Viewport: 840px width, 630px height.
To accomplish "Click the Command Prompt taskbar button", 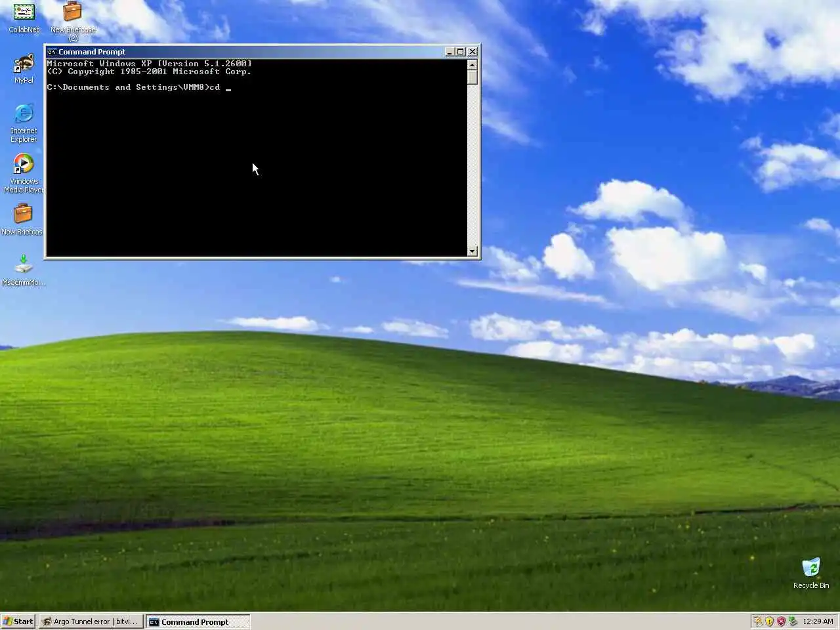I will (198, 621).
